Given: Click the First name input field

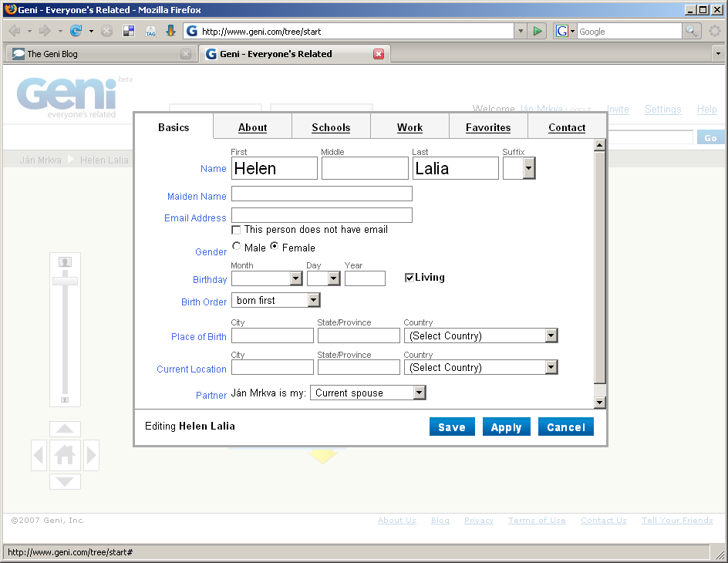Looking at the screenshot, I should [x=275, y=168].
